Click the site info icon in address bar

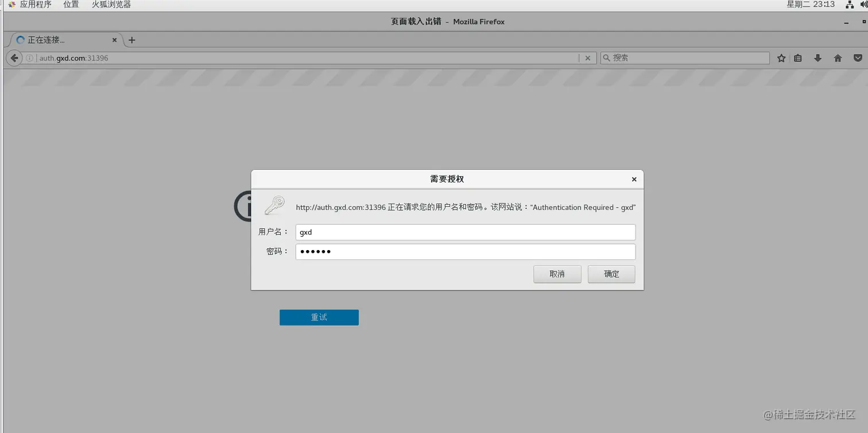(x=30, y=58)
